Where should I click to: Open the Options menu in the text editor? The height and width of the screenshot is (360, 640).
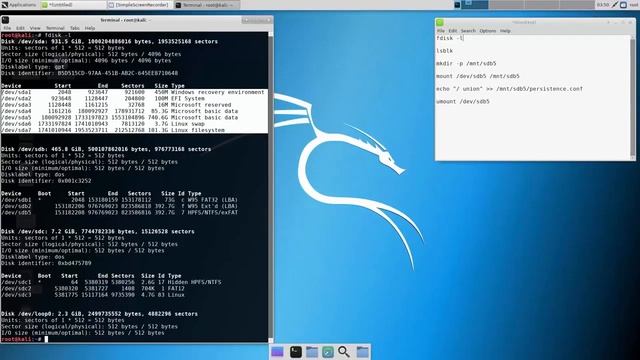488,31
